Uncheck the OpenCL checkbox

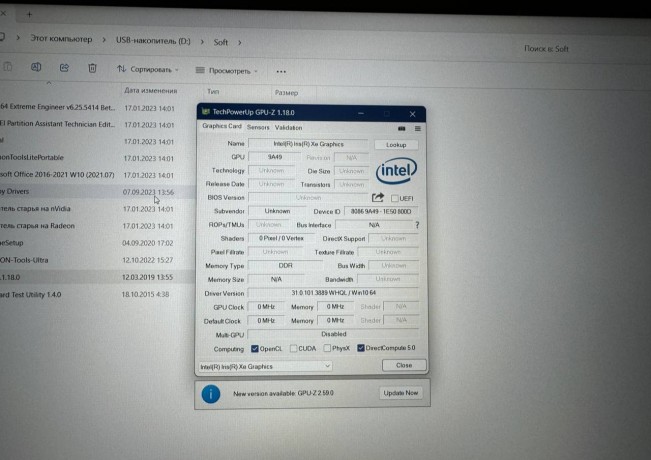tap(255, 348)
